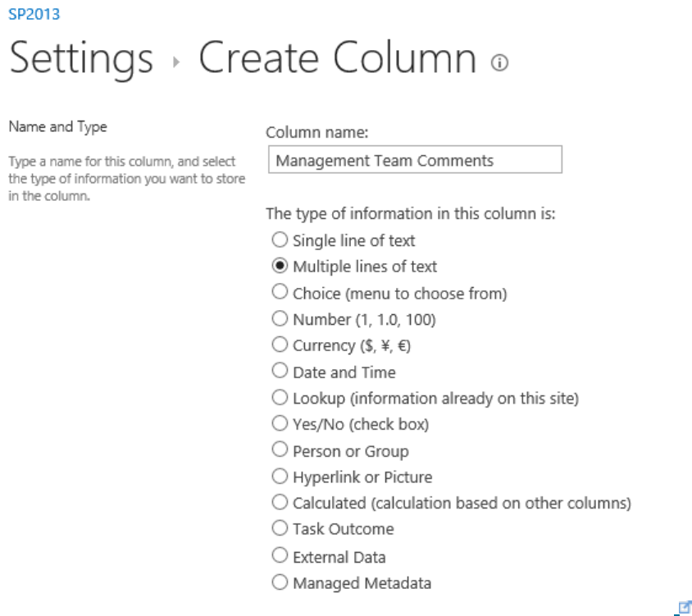Select the Single line of text option

(280, 240)
